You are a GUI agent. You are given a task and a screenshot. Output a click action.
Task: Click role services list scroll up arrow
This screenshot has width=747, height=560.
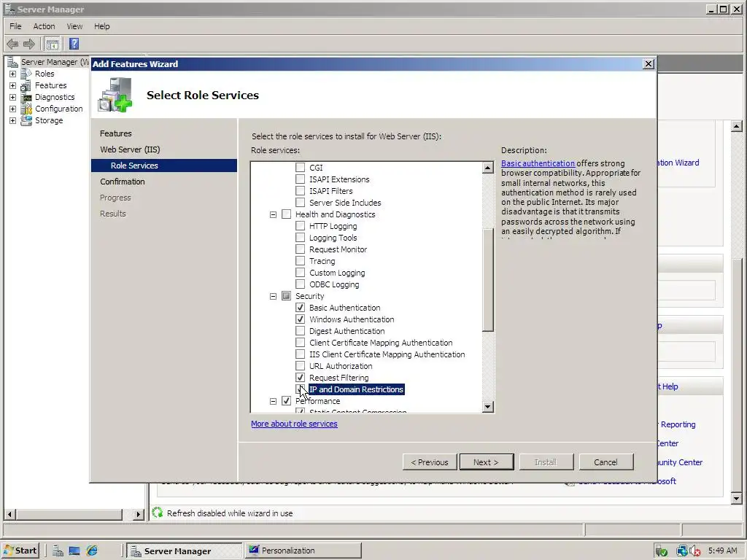[488, 168]
